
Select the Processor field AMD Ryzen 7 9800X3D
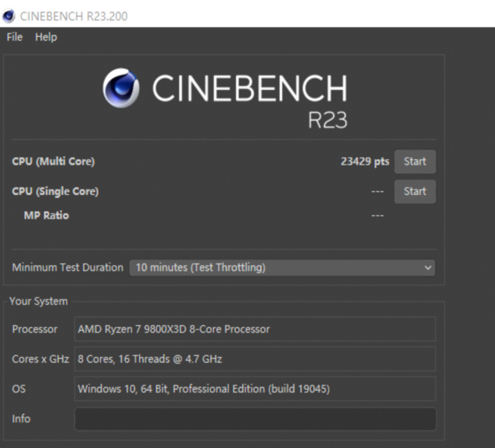pyautogui.click(x=255, y=329)
